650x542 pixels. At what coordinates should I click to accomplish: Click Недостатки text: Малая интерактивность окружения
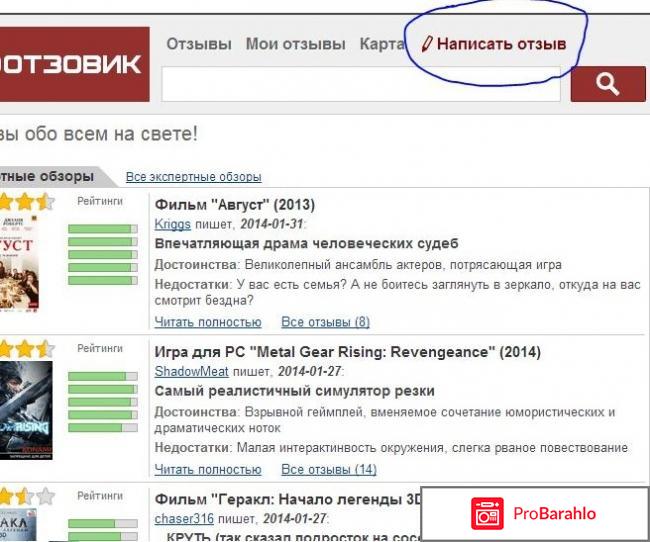coord(391,448)
